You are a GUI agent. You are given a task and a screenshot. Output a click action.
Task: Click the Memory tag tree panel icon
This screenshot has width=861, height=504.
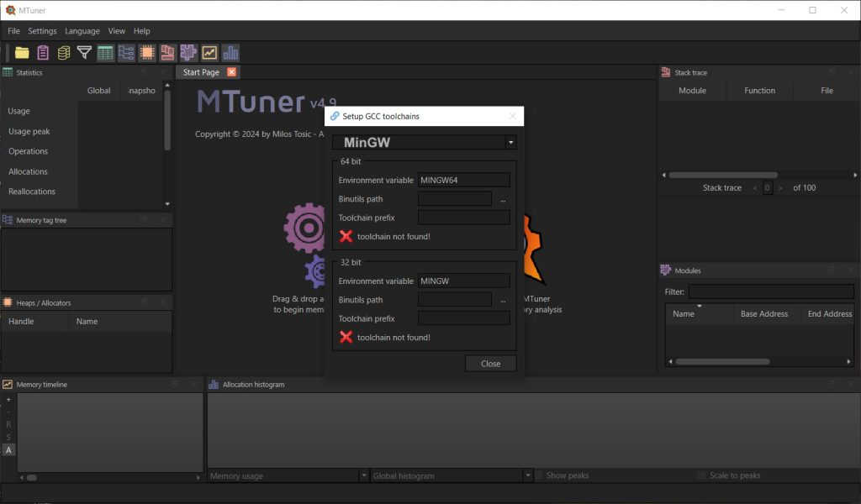pos(8,220)
